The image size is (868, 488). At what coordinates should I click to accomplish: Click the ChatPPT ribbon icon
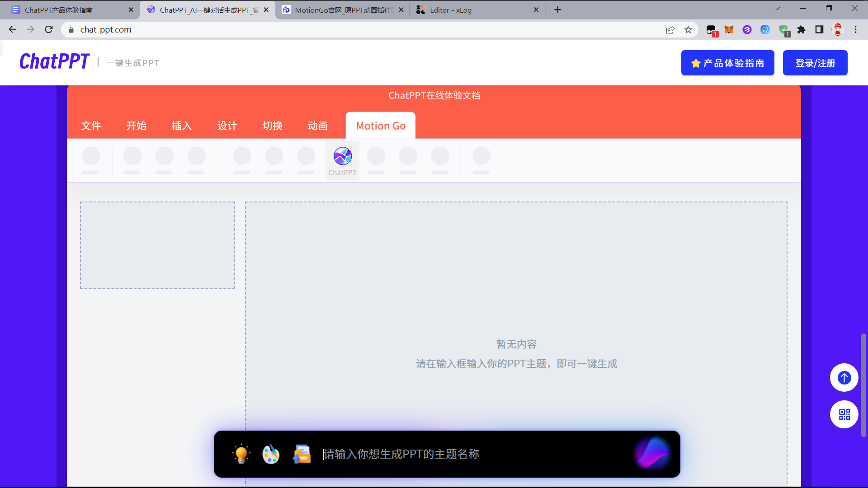coord(342,156)
